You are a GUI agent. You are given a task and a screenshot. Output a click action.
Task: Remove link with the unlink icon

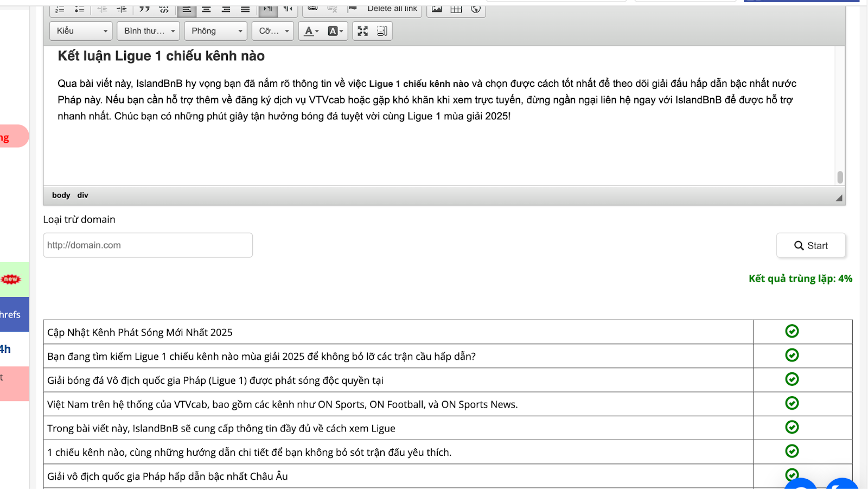coord(332,9)
